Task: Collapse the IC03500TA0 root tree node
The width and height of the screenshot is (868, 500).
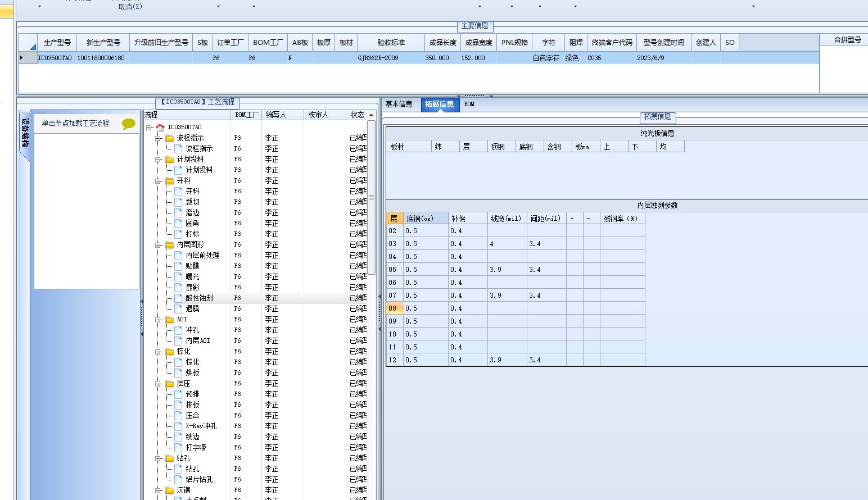Action: pyautogui.click(x=149, y=128)
